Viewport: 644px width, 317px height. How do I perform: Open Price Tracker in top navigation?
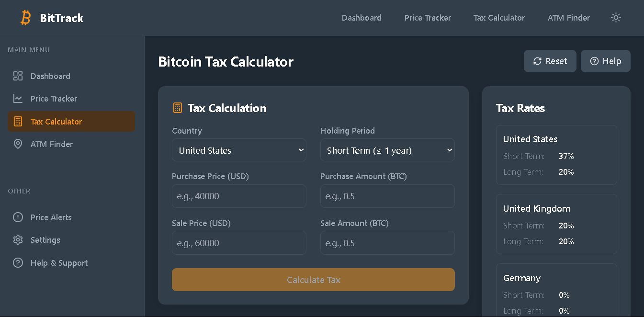[428, 18]
